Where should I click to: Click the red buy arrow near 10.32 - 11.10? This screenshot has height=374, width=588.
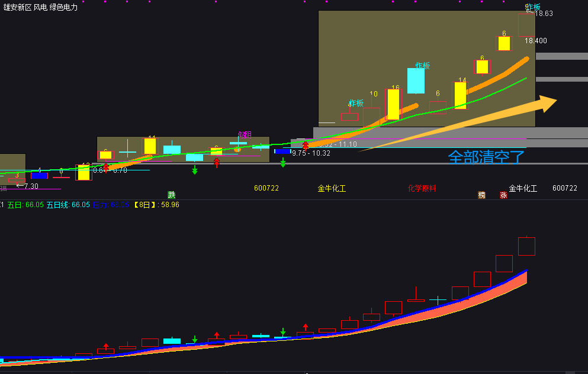point(306,146)
